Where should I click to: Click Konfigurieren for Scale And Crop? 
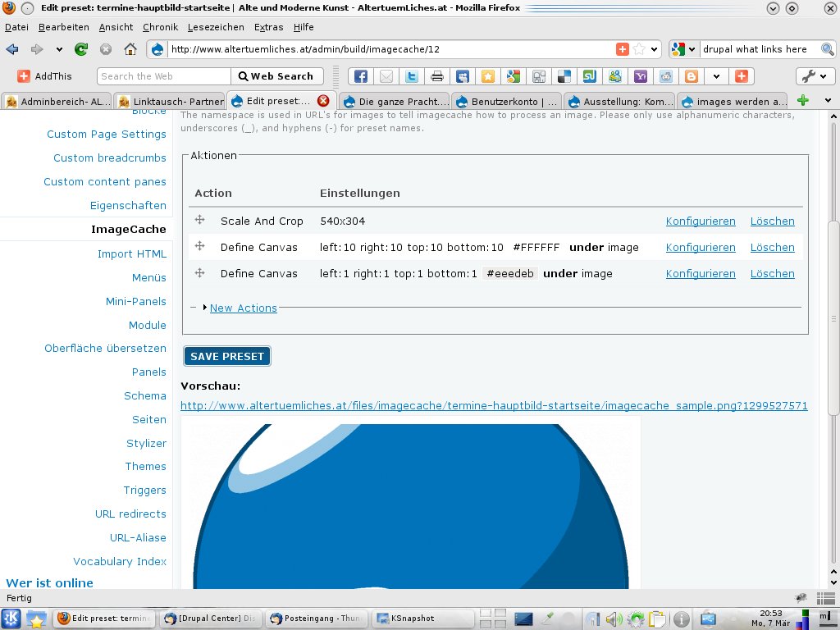pos(701,221)
